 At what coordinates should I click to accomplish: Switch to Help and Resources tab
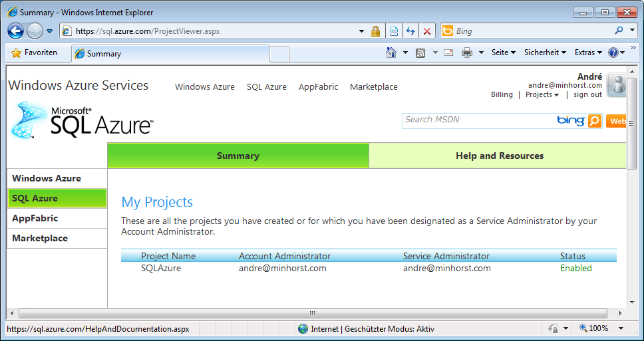pos(499,156)
